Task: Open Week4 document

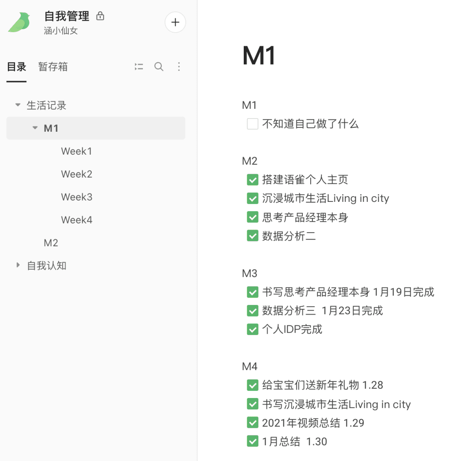Action: (77, 220)
